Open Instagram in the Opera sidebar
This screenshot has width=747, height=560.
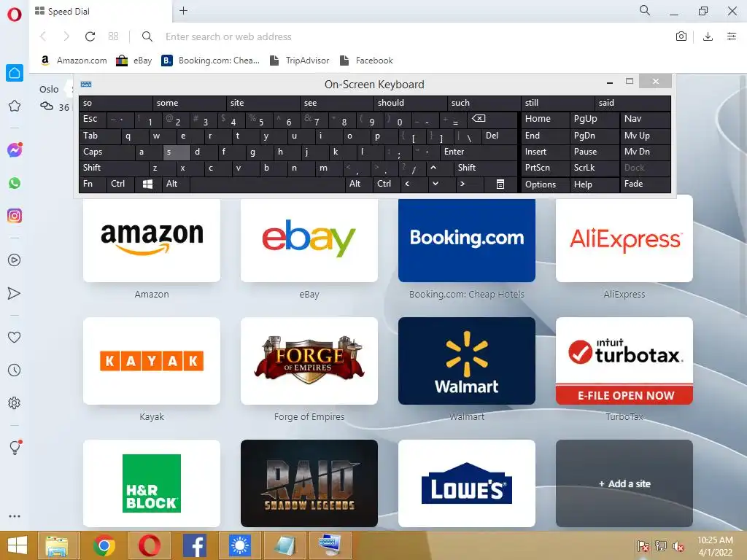pyautogui.click(x=15, y=216)
